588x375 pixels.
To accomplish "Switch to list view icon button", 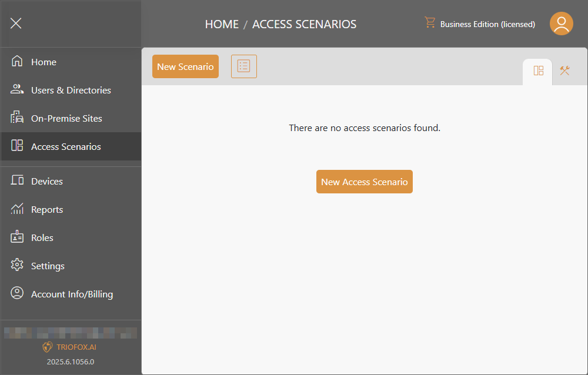I will tap(244, 66).
